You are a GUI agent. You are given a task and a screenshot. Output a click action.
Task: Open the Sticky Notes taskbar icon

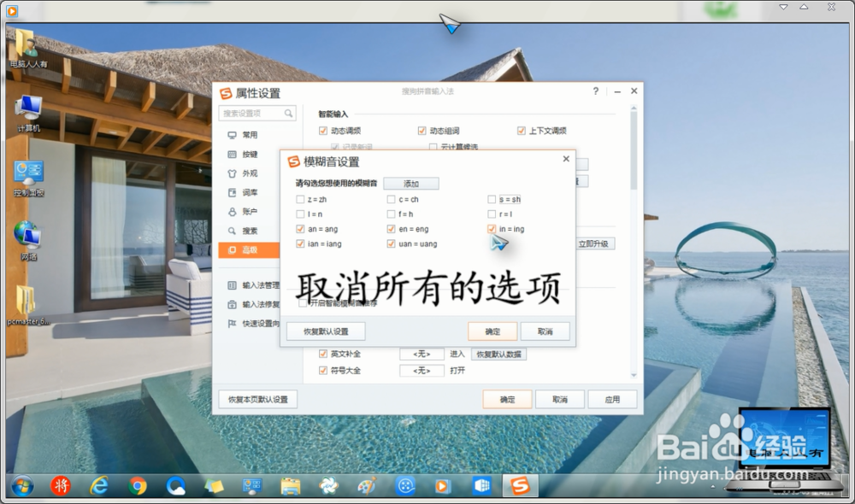click(x=214, y=485)
